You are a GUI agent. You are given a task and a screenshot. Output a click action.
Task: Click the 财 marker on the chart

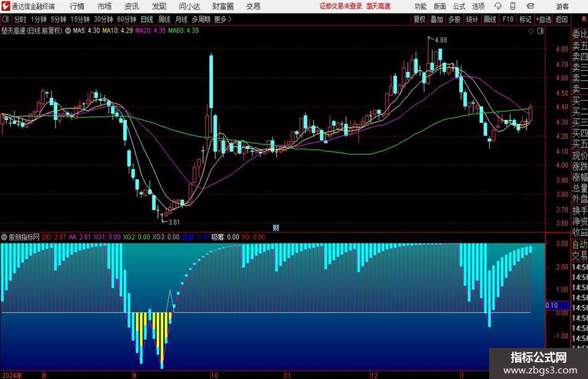[x=276, y=228]
